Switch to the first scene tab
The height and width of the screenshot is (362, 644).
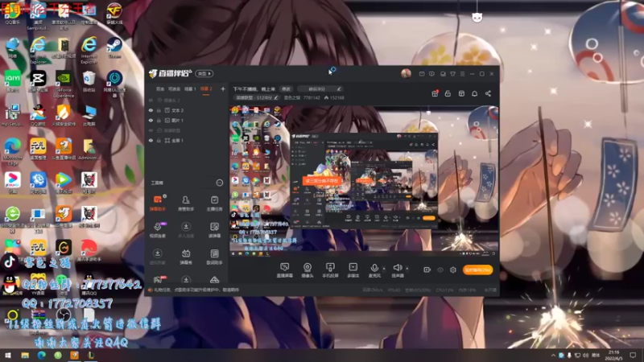(160, 88)
